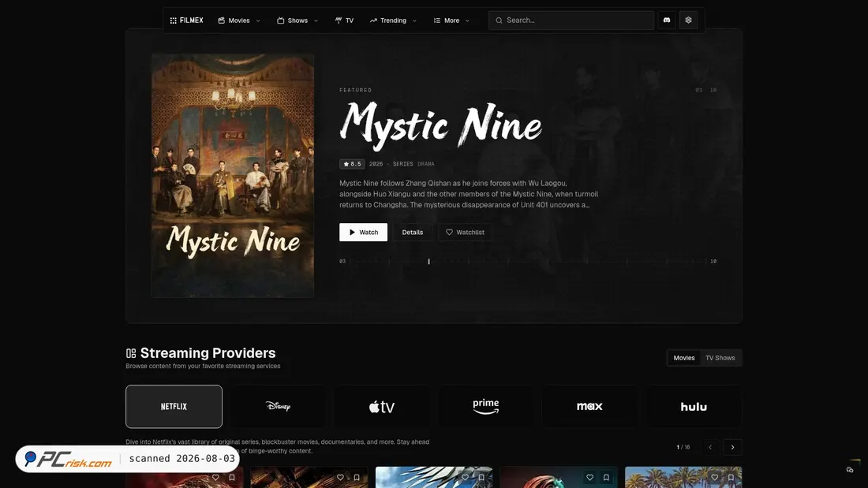Viewport: 868px width, 488px height.
Task: Open the Trending dropdown menu
Action: pyautogui.click(x=393, y=20)
